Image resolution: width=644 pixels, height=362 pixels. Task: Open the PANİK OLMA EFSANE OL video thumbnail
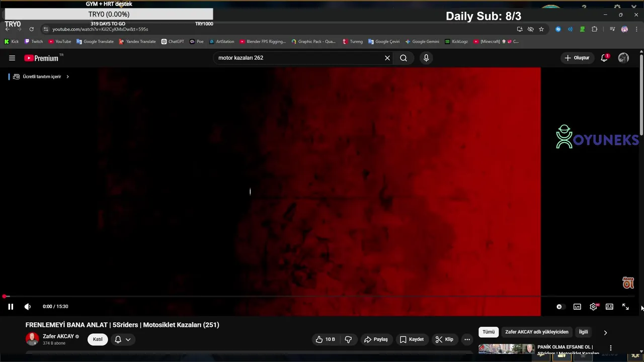tap(507, 349)
